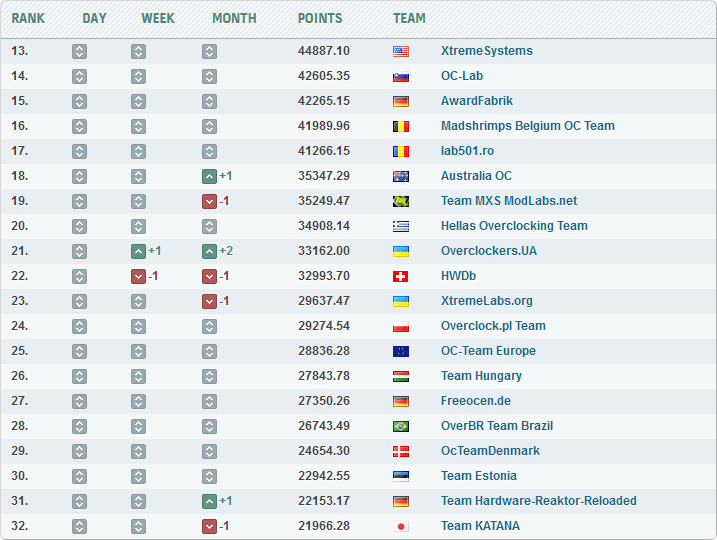Open Team Hardware-Reaktor-Reloaded team page
717x540 pixels.
538,501
